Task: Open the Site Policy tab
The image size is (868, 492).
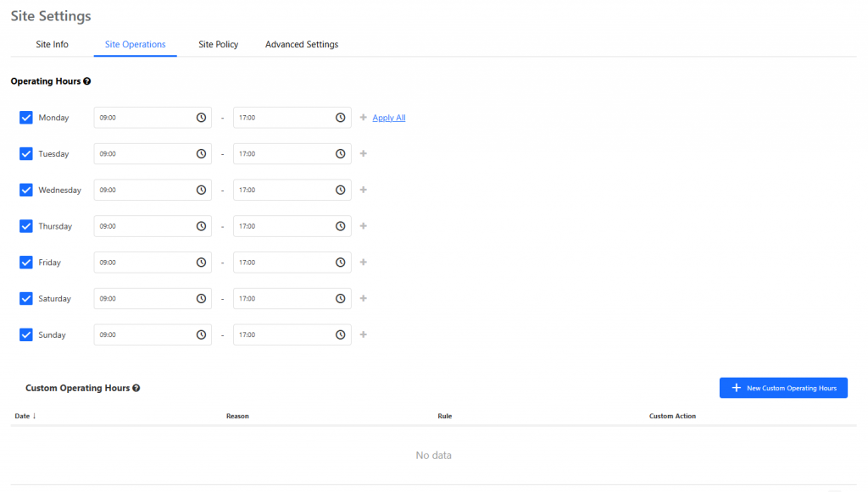Action: pos(218,44)
